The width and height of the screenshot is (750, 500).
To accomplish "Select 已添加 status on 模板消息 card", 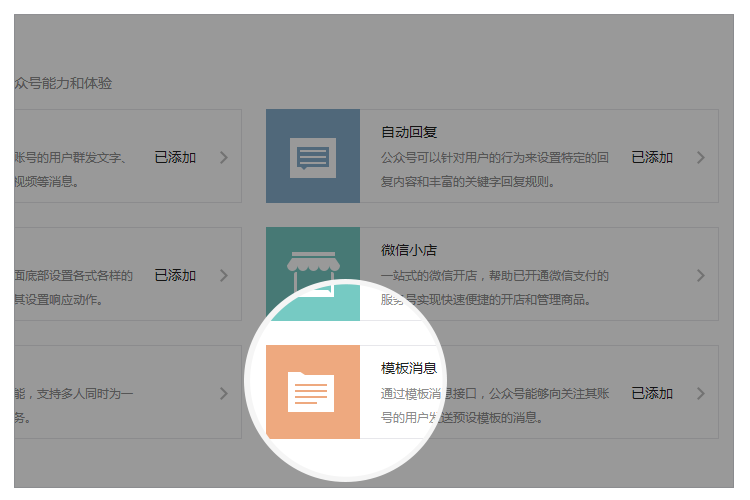I will pos(652,393).
